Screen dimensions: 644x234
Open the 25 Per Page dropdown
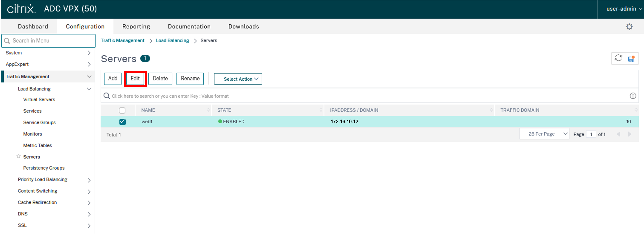tap(544, 134)
